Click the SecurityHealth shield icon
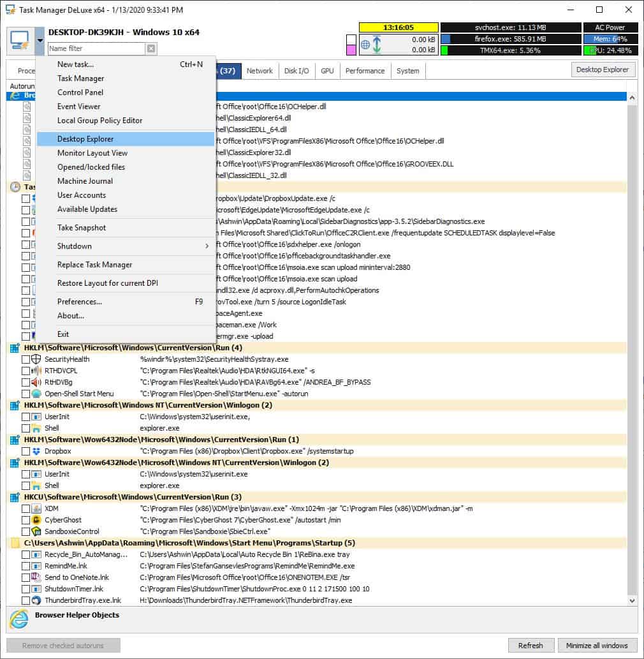This screenshot has width=644, height=659. [36, 359]
